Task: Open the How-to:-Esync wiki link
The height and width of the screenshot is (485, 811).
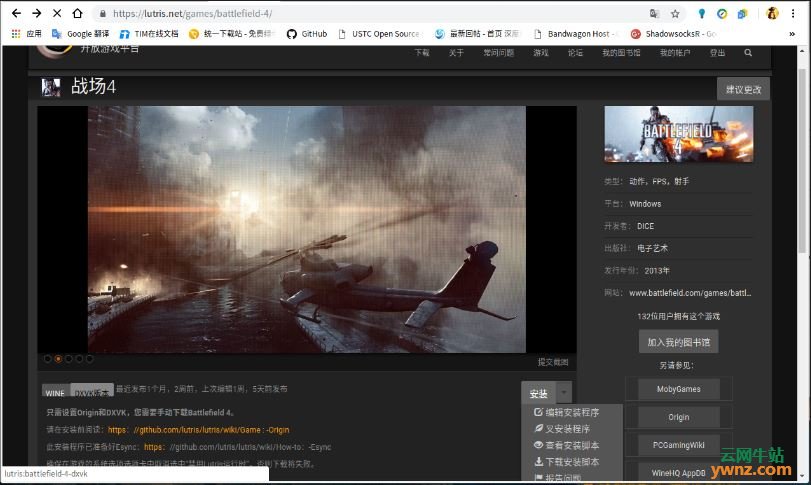Action: pos(237,447)
